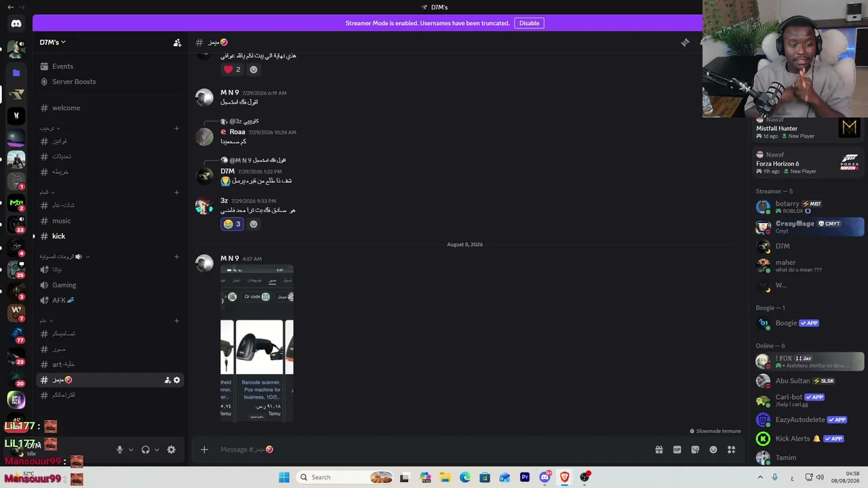The width and height of the screenshot is (868, 488).
Task: Send a gift from message bar
Action: coord(658,449)
